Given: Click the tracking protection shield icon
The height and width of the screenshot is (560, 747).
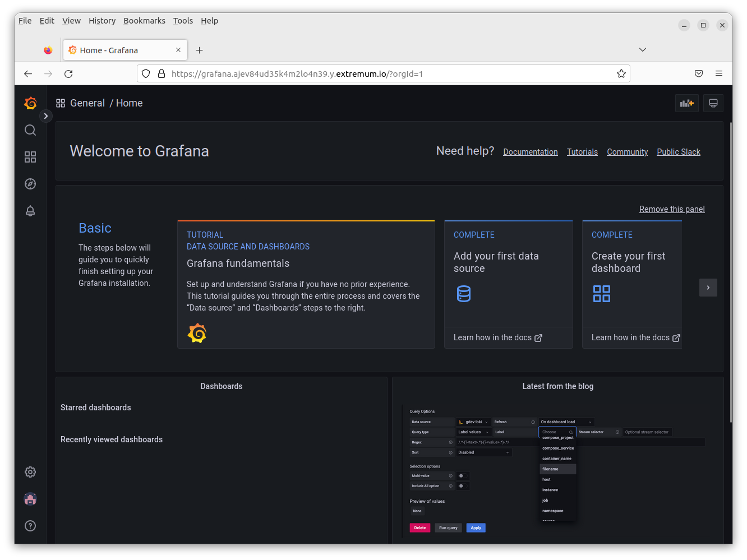Looking at the screenshot, I should [x=146, y=74].
